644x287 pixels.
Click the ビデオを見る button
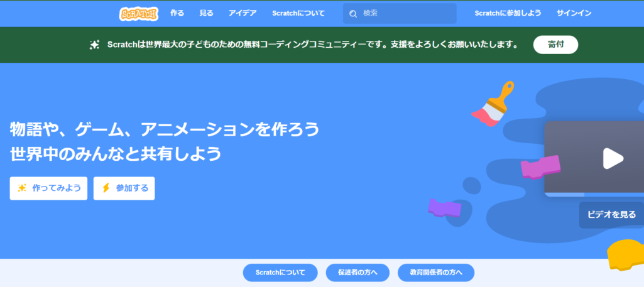tap(611, 215)
